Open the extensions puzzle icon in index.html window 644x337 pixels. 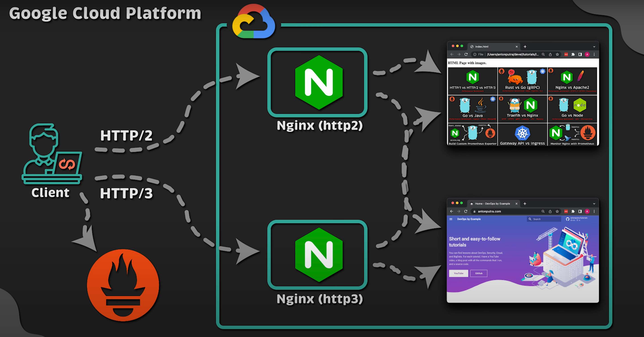coord(573,54)
